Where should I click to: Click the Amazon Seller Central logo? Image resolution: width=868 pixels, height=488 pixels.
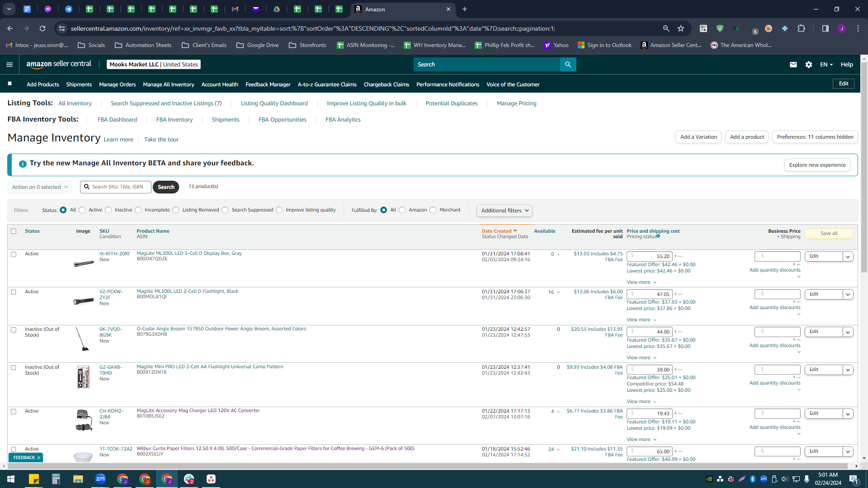59,64
